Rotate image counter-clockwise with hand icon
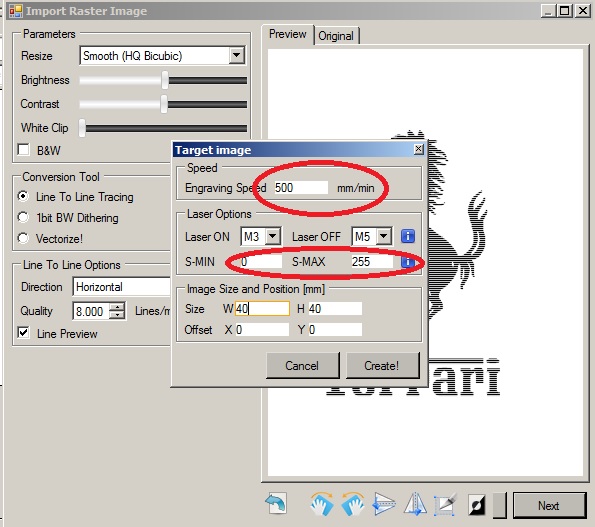The width and height of the screenshot is (595, 527). coord(353,504)
